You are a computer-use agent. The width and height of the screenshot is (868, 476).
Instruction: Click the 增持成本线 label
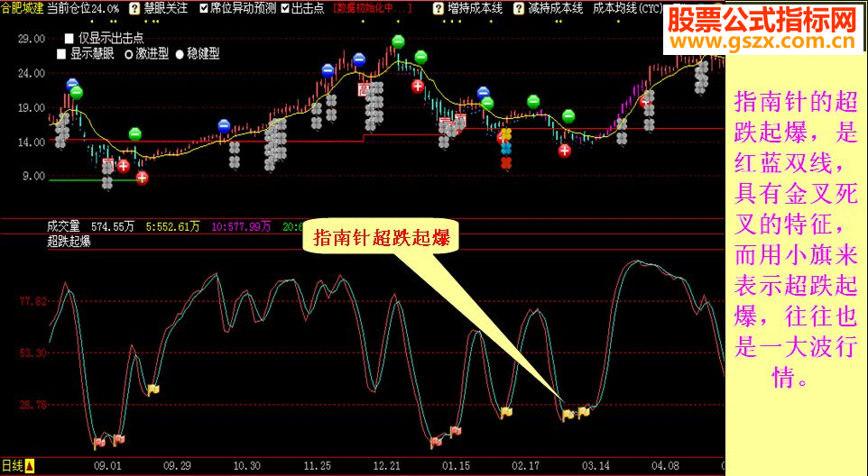click(475, 8)
